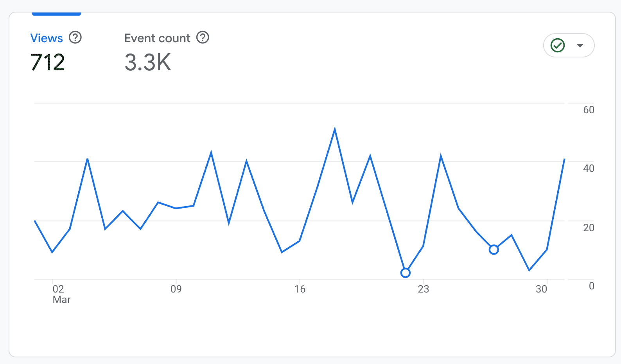Click the blue active tab indicator bar
Screen dimensions: 621x364
pos(56,14)
